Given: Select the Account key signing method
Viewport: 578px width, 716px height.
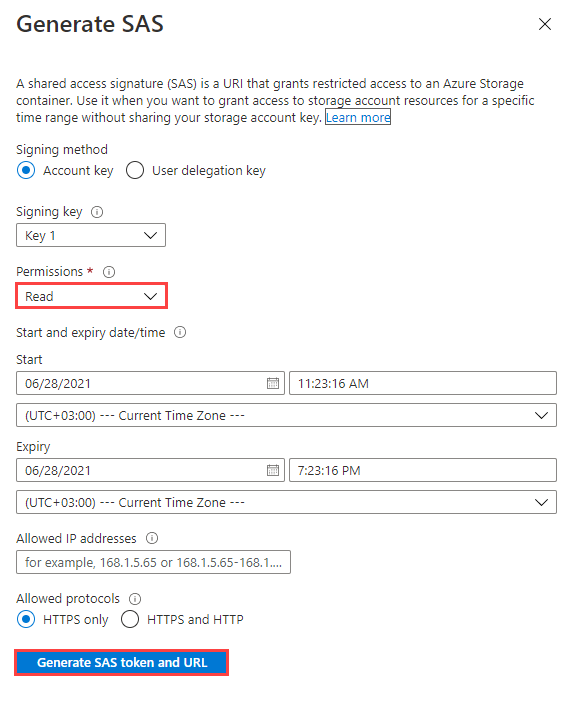Looking at the screenshot, I should [x=26, y=170].
